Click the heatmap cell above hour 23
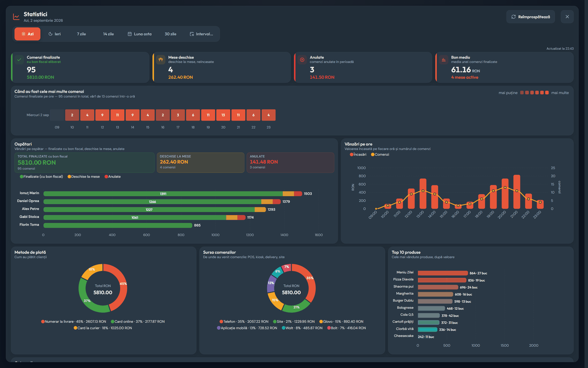Screen dimensions: 588x368 pos(269,115)
